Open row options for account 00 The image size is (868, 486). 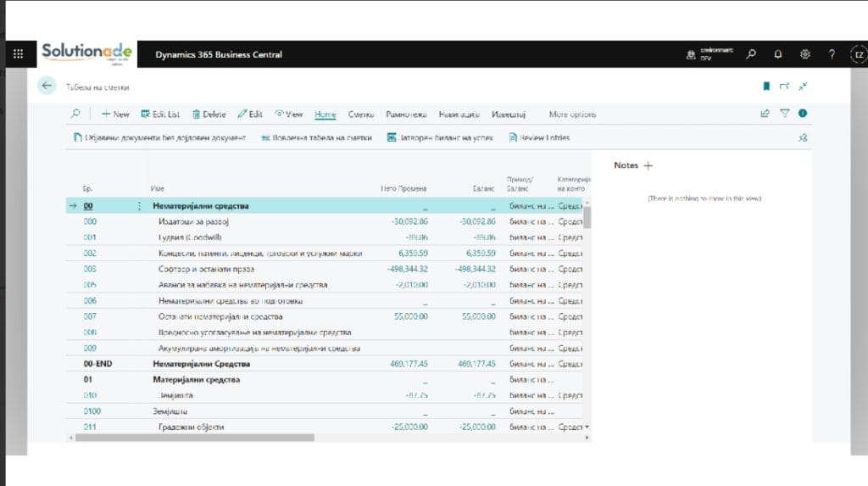pyautogui.click(x=139, y=205)
